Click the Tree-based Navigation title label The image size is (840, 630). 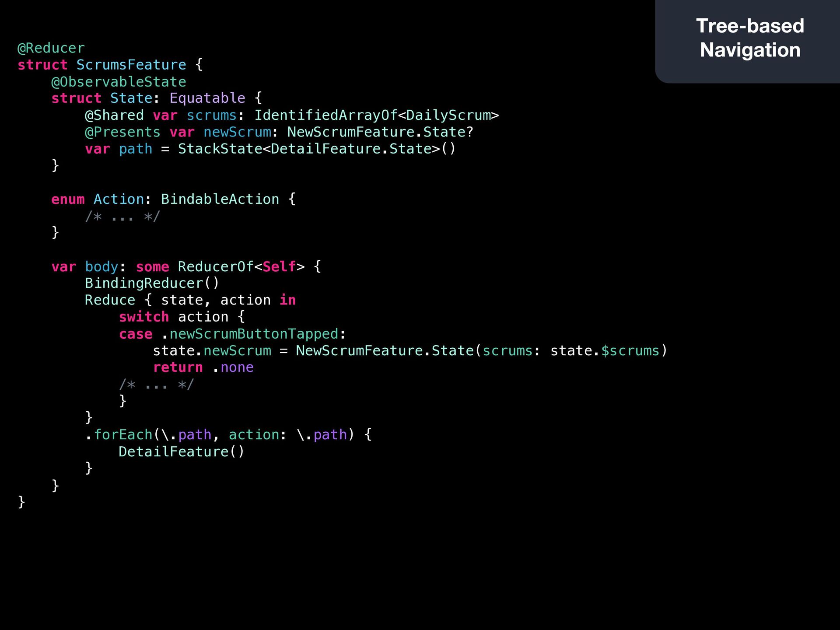[750, 38]
